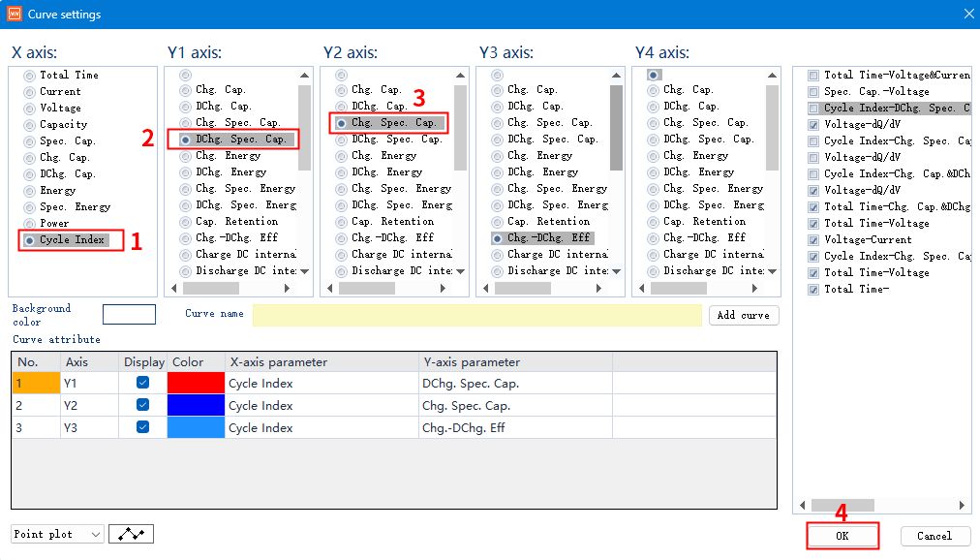The height and width of the screenshot is (560, 980).
Task: Click Y4 axis horizontal left scroll arrow
Action: (642, 288)
